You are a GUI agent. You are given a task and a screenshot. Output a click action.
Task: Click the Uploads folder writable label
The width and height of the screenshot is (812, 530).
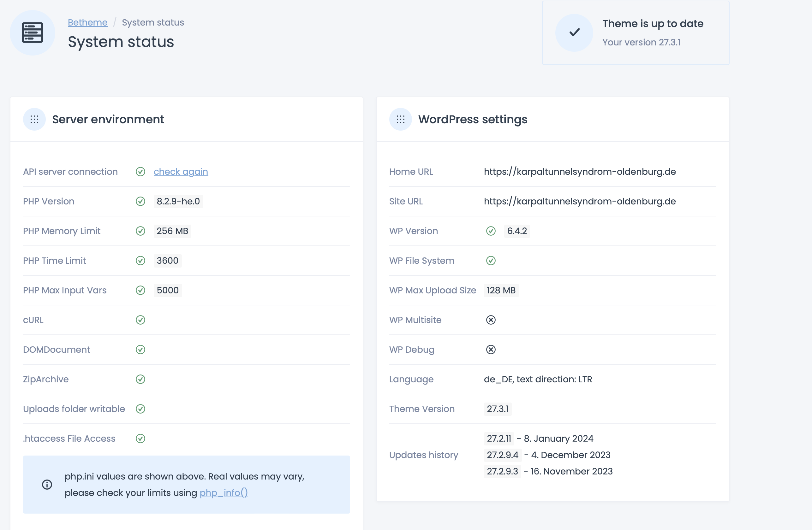click(x=74, y=409)
